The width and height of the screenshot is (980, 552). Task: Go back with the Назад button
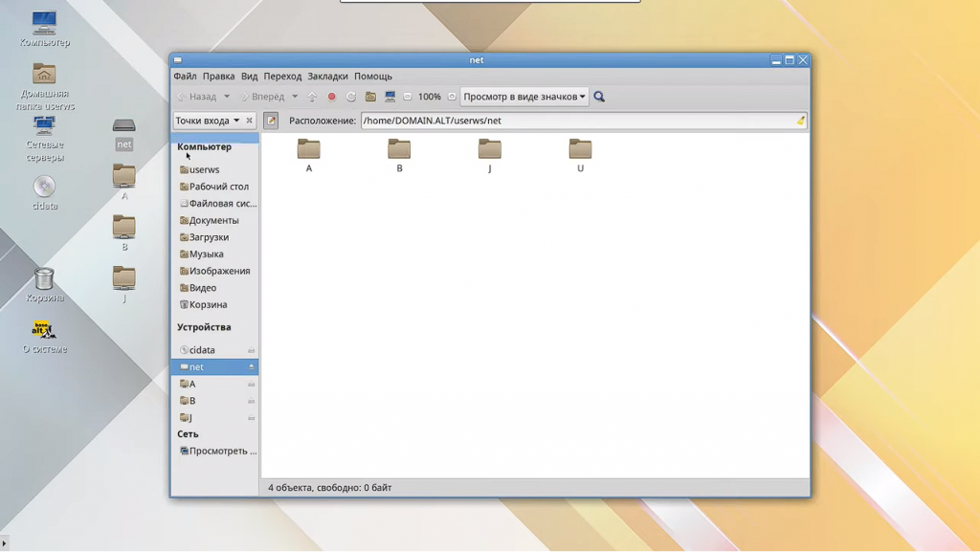click(197, 97)
